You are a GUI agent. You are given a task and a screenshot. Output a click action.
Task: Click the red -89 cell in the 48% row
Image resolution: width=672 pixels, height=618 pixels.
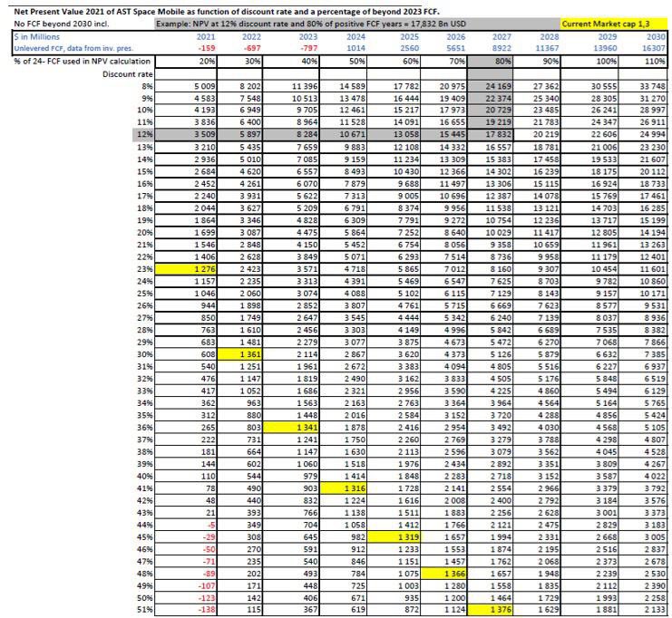(186, 574)
